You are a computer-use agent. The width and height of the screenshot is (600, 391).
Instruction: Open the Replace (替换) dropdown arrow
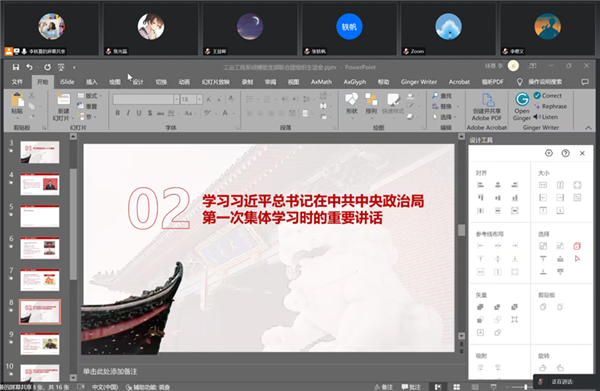[x=458, y=106]
